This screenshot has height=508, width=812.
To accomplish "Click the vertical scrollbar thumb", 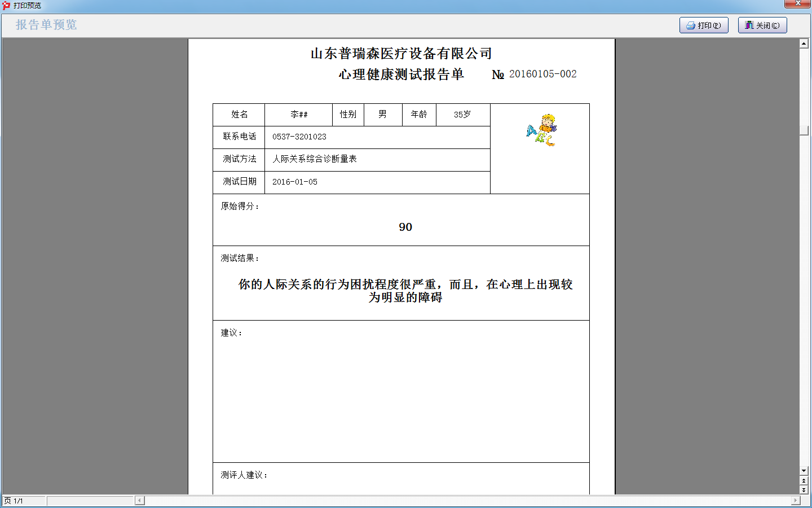I will pos(804,130).
